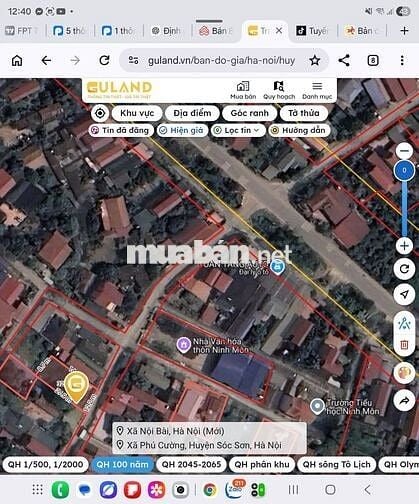Decrease overlay opacity with minus button
Viewport: 419px width, 504px height.
[x=404, y=151]
